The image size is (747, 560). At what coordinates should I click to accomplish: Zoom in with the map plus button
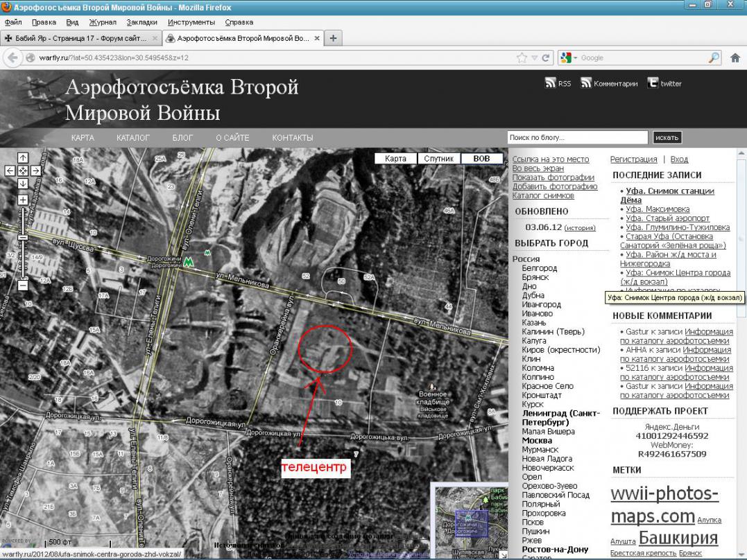(x=23, y=200)
